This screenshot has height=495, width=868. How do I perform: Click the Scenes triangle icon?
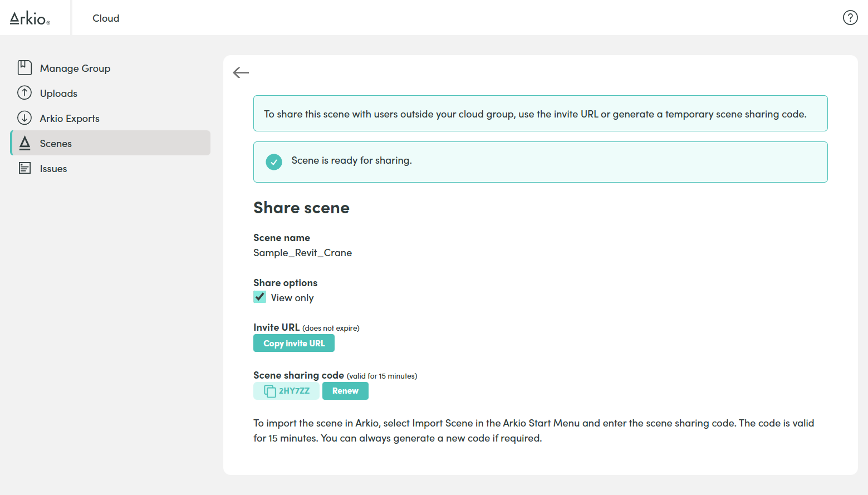coord(24,143)
